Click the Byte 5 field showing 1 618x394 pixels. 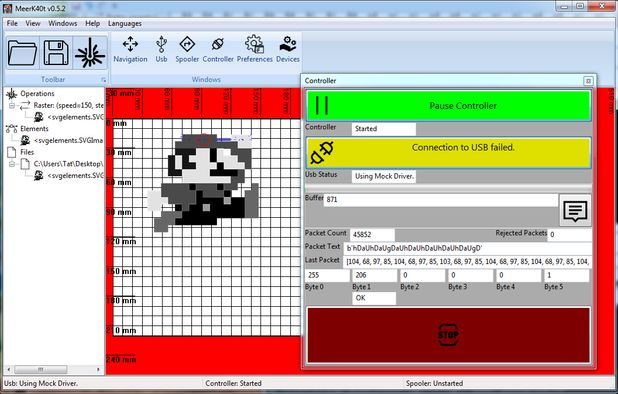pyautogui.click(x=567, y=275)
